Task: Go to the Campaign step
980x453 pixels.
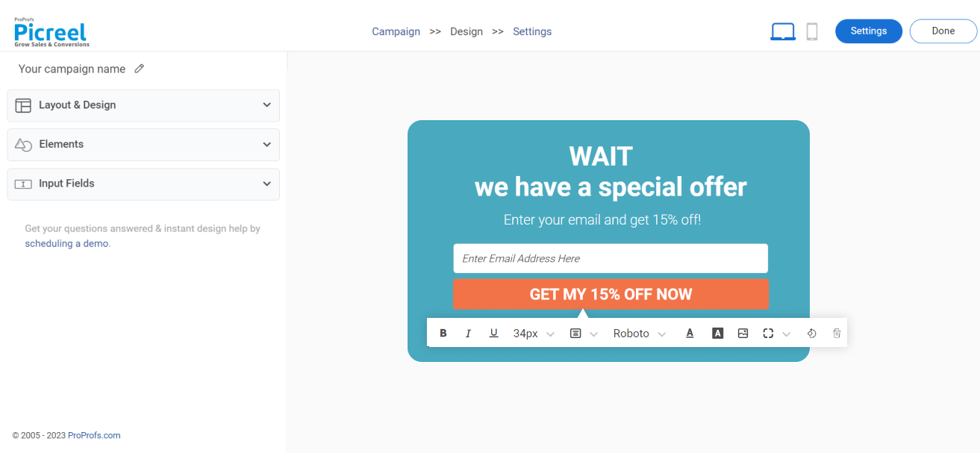Action: coord(396,31)
